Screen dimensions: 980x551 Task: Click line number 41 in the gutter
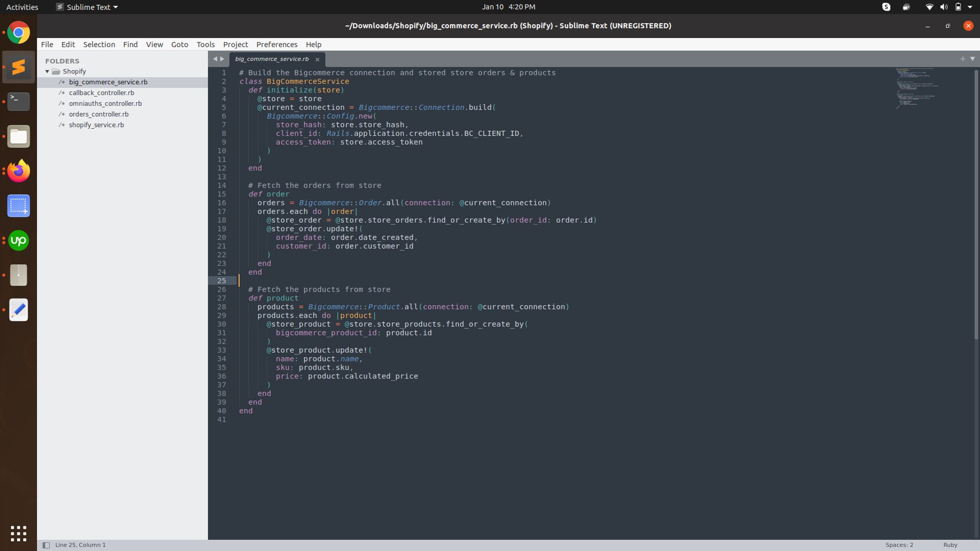click(x=222, y=420)
